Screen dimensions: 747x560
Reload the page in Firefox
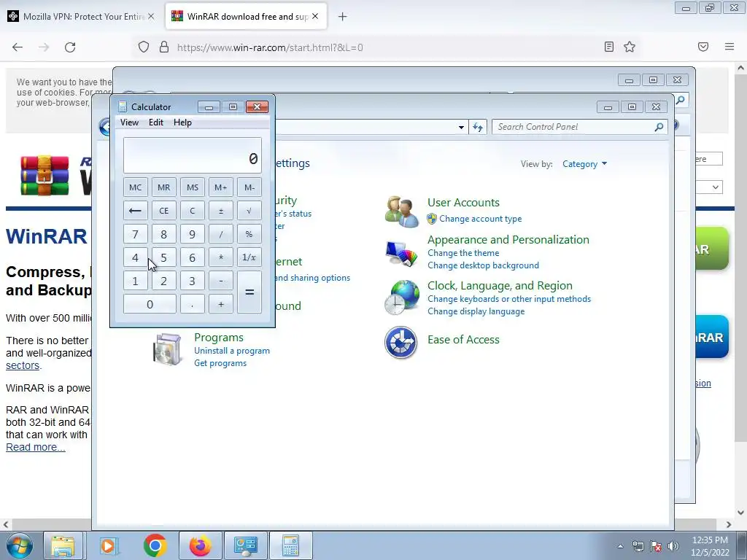point(70,47)
